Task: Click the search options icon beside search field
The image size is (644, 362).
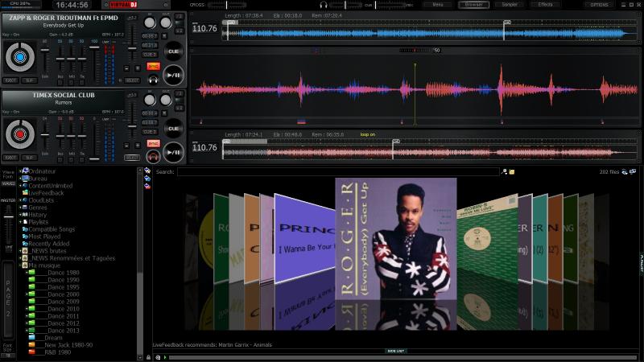Action: tap(505, 171)
